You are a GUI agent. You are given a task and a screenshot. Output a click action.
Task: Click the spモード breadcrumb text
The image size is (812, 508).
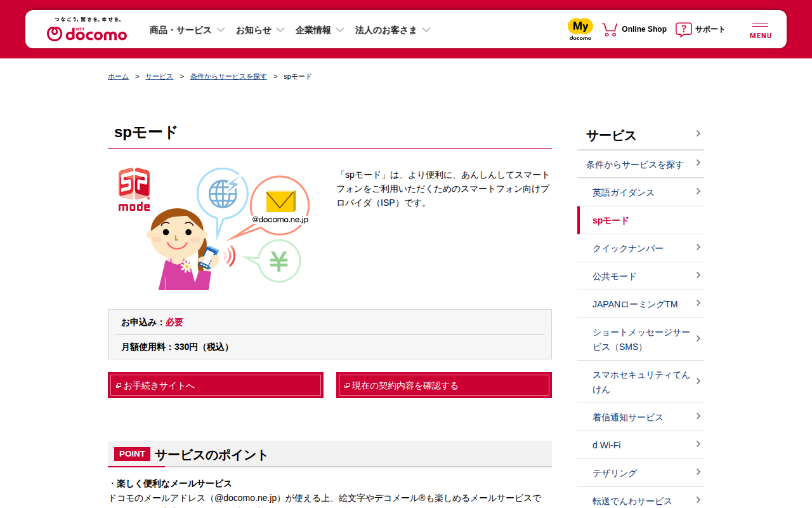[298, 76]
